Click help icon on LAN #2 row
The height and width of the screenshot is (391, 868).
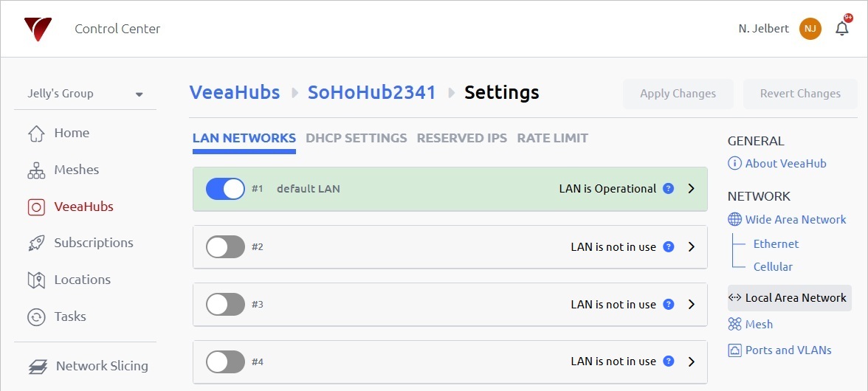(669, 246)
